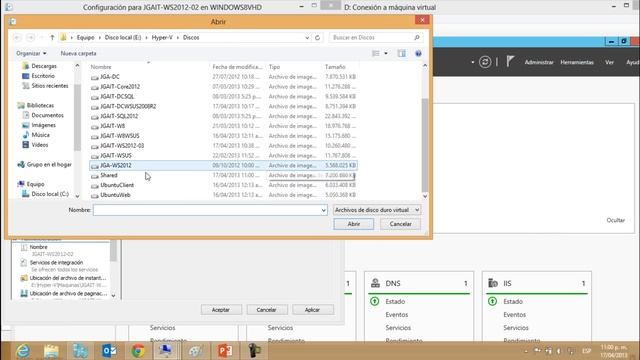Screen dimensions: 640x360
Task: Open the dialog help icon
Action: (418, 53)
